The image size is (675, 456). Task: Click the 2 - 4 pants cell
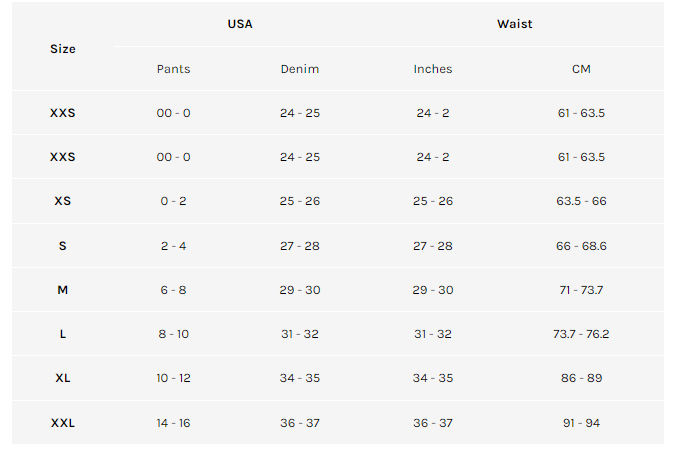click(173, 246)
